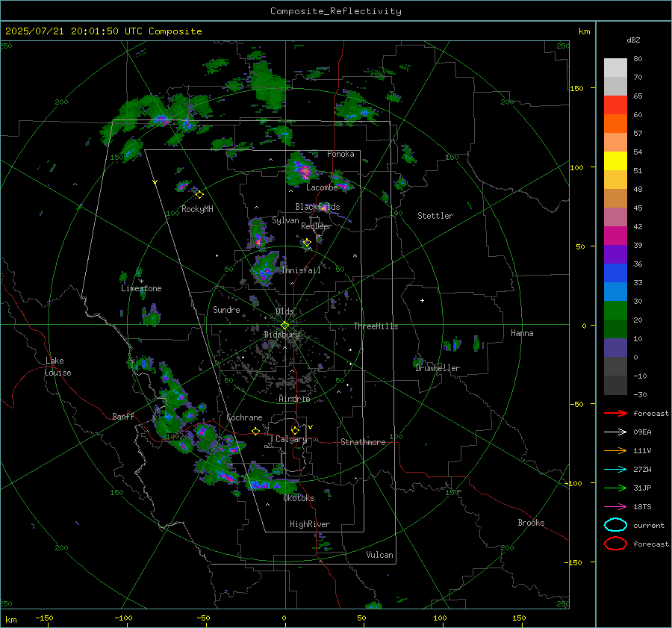Click the Limestone label

141,288
